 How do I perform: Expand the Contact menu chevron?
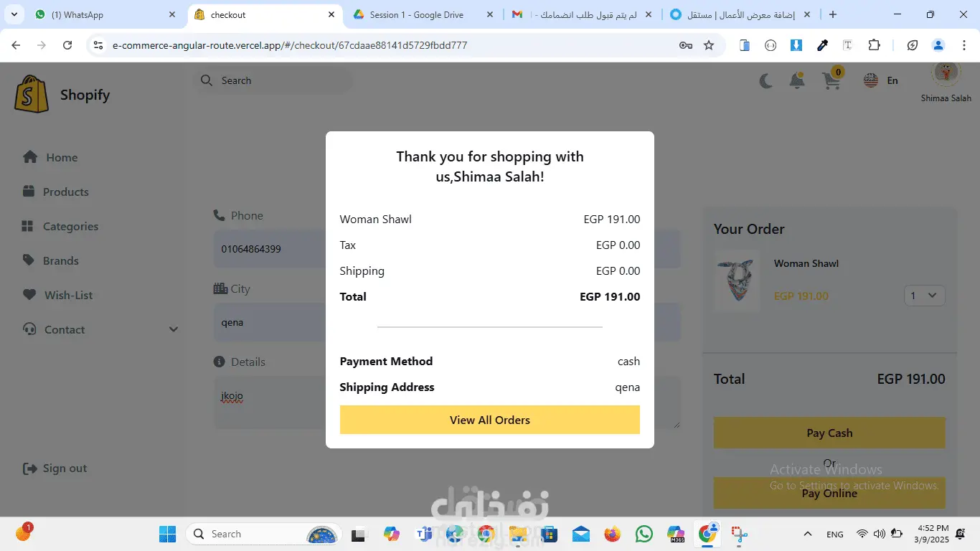pyautogui.click(x=173, y=329)
